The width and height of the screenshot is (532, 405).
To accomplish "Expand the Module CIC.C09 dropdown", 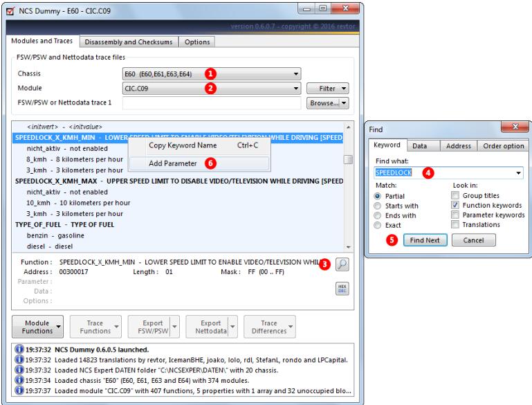I will (296, 89).
